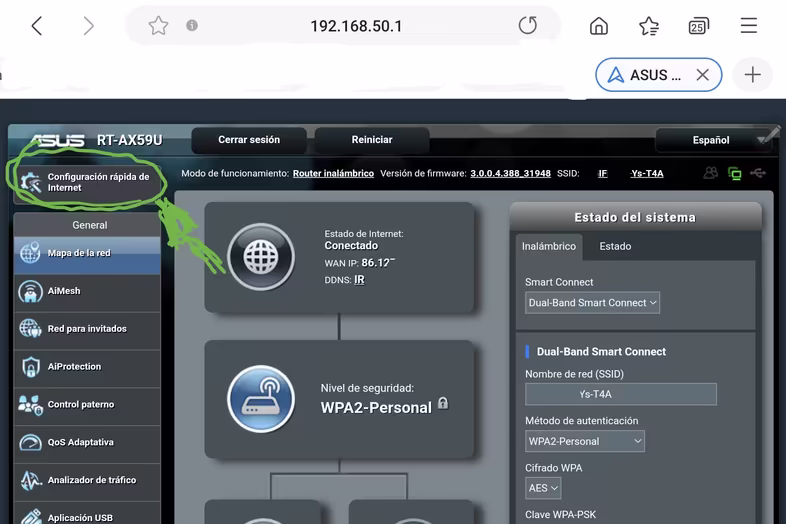Switch to the Estado tab
The width and height of the screenshot is (786, 524).
615,246
